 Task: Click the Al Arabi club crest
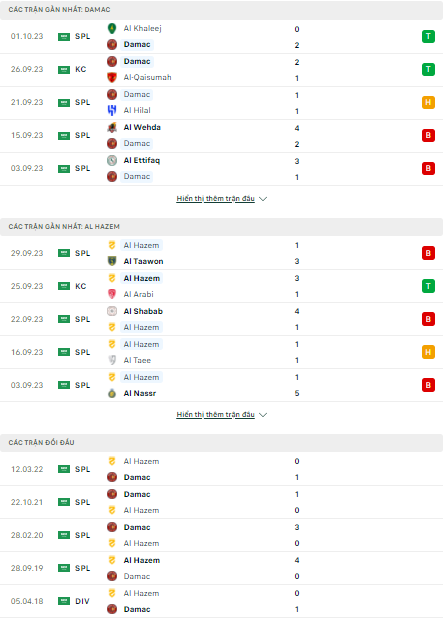tap(112, 294)
